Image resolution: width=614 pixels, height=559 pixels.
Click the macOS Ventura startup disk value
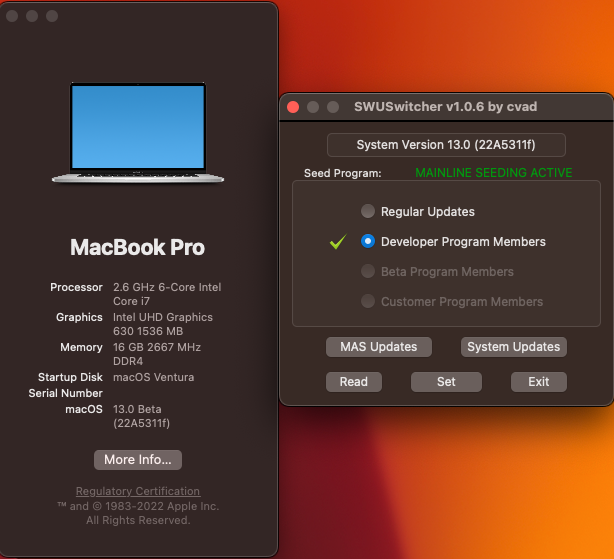coord(154,377)
